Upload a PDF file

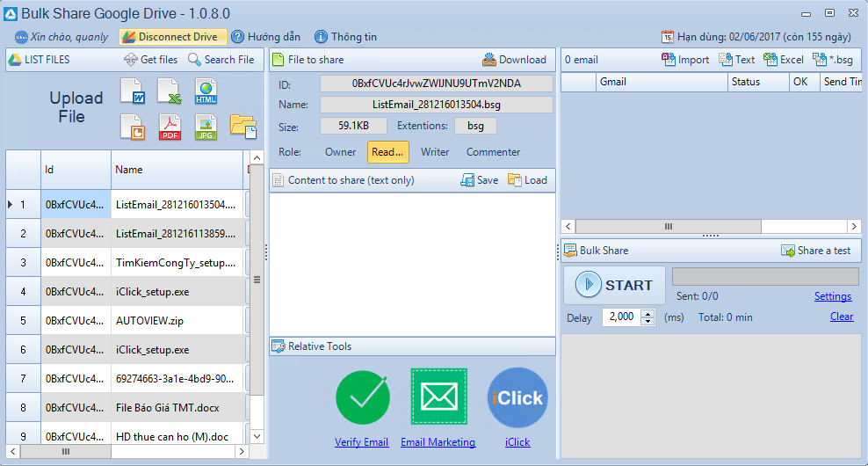click(170, 127)
